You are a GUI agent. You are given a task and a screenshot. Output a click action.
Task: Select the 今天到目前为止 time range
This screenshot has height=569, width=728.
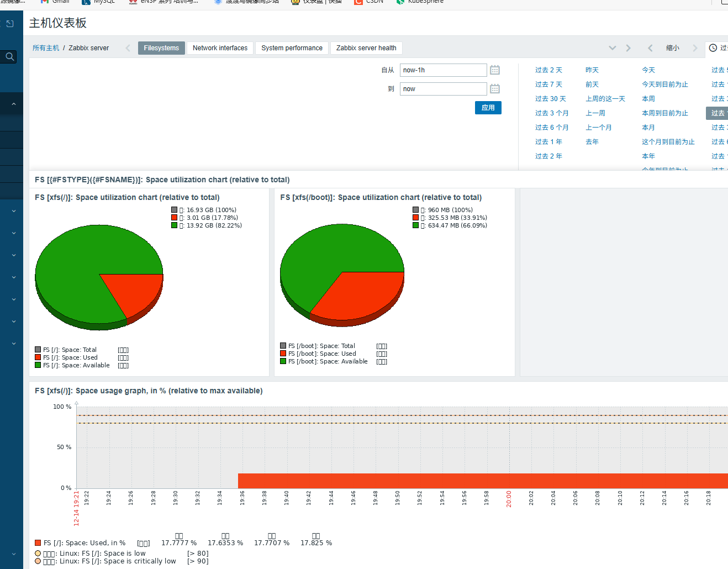[x=665, y=85]
